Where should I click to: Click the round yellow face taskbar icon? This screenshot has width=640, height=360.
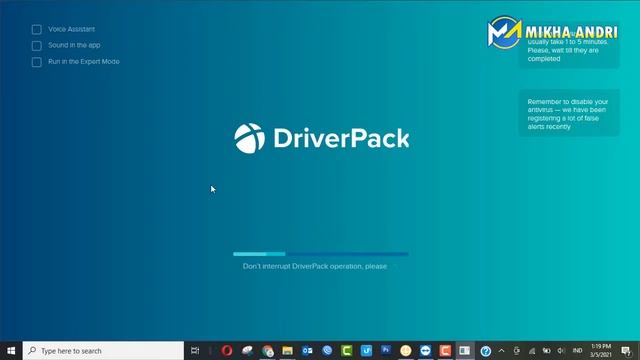[406, 351]
